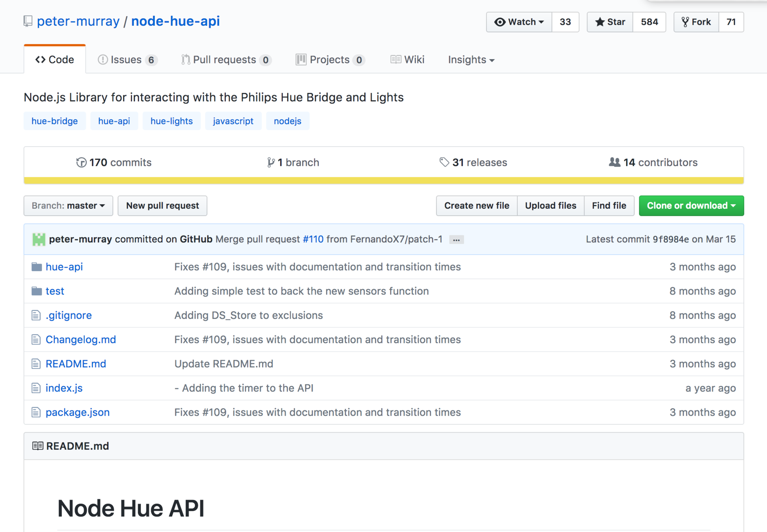Click the contributors people icon
767x532 pixels.
(614, 162)
